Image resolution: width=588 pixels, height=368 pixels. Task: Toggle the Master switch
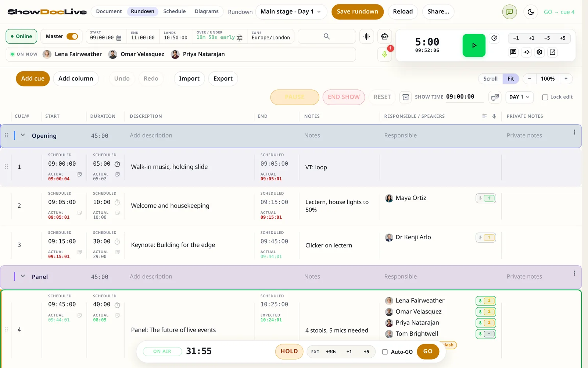72,36
